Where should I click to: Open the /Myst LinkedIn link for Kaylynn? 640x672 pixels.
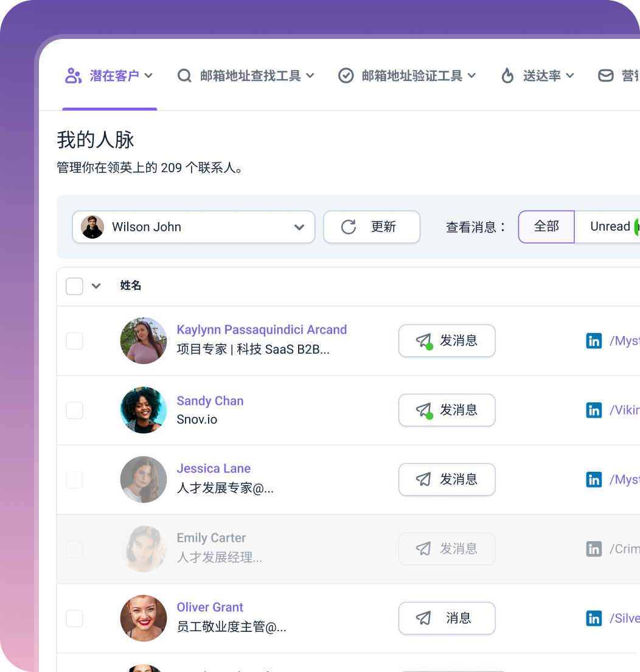[625, 341]
